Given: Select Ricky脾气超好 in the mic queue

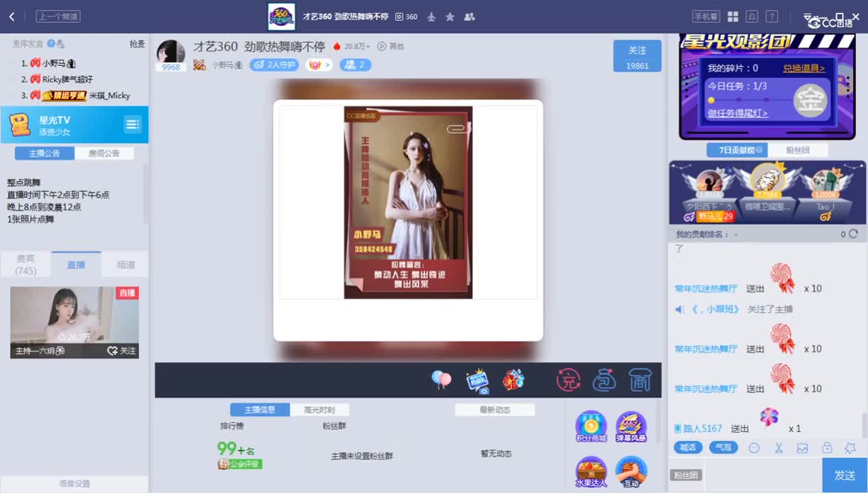Looking at the screenshot, I should (x=67, y=79).
